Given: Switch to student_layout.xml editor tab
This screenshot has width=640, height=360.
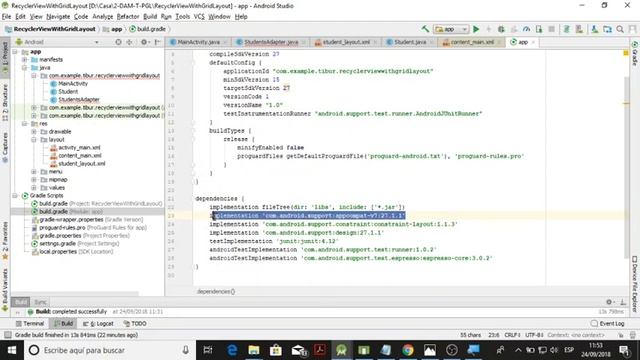Looking at the screenshot, I should tap(346, 42).
